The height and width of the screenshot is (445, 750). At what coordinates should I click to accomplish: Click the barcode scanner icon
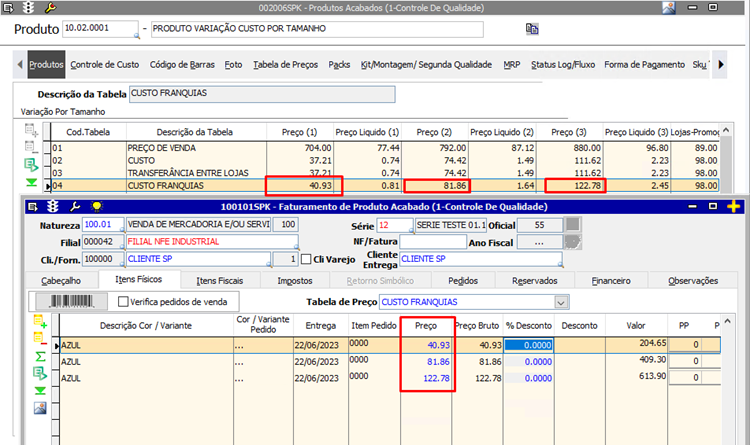pyautogui.click(x=71, y=301)
